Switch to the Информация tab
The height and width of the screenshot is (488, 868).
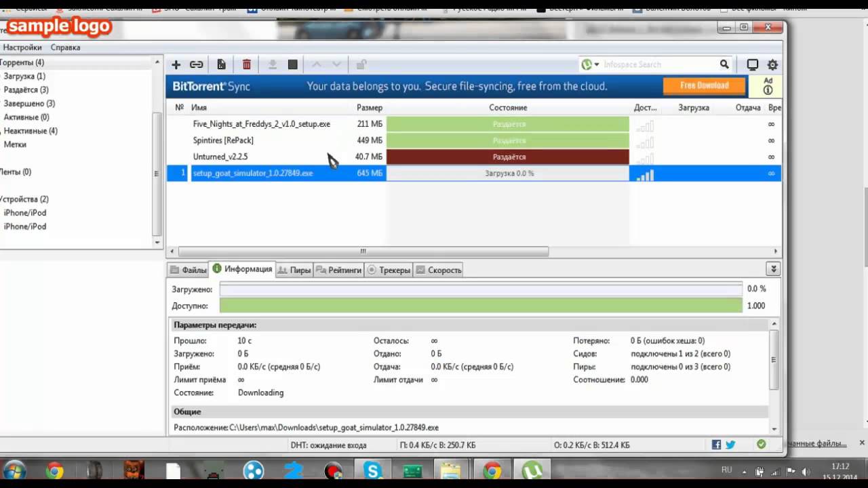coord(242,269)
